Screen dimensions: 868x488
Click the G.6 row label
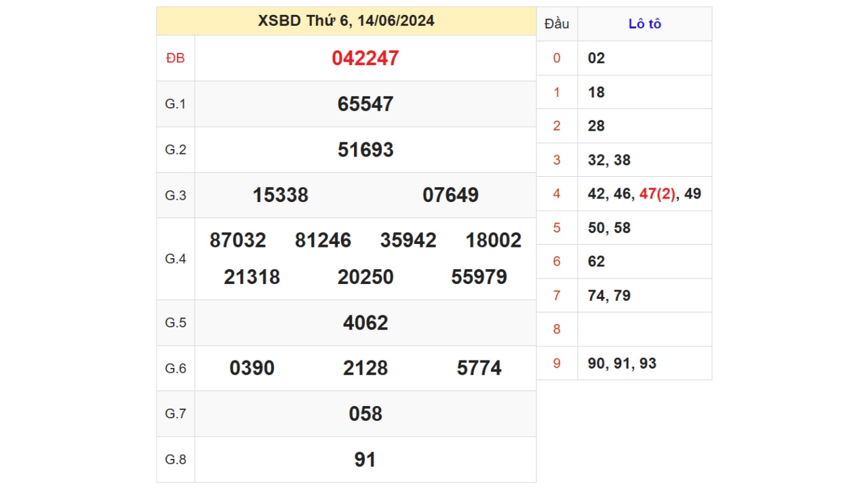coord(176,368)
